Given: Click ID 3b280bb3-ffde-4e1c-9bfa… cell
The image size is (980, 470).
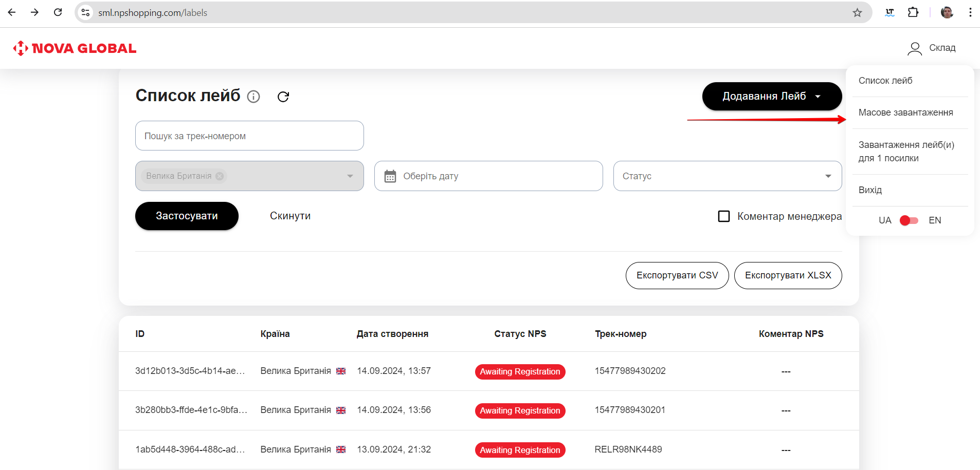Looking at the screenshot, I should tap(191, 410).
